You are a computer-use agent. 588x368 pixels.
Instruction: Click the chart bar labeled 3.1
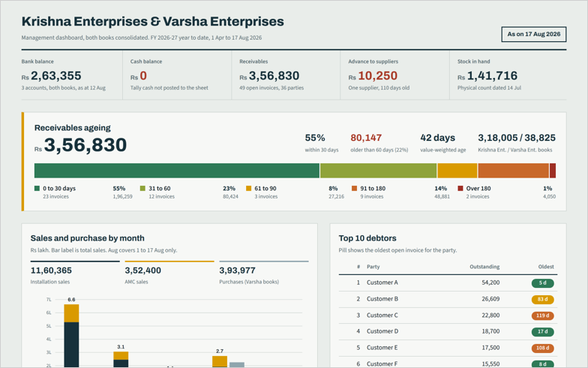[x=121, y=360]
